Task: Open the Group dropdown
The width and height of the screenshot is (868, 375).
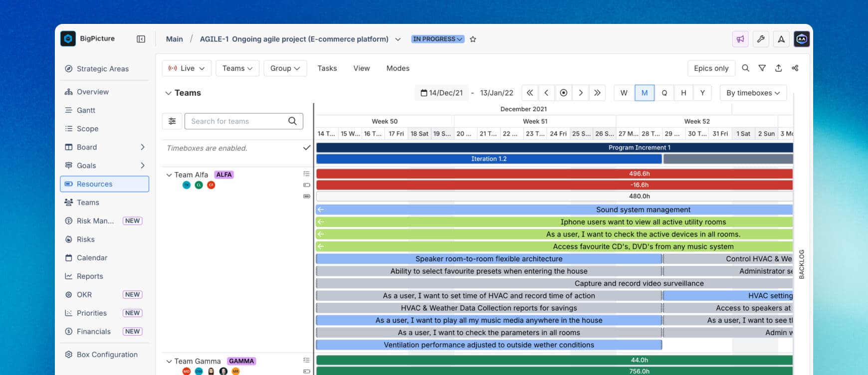Action: coord(285,68)
